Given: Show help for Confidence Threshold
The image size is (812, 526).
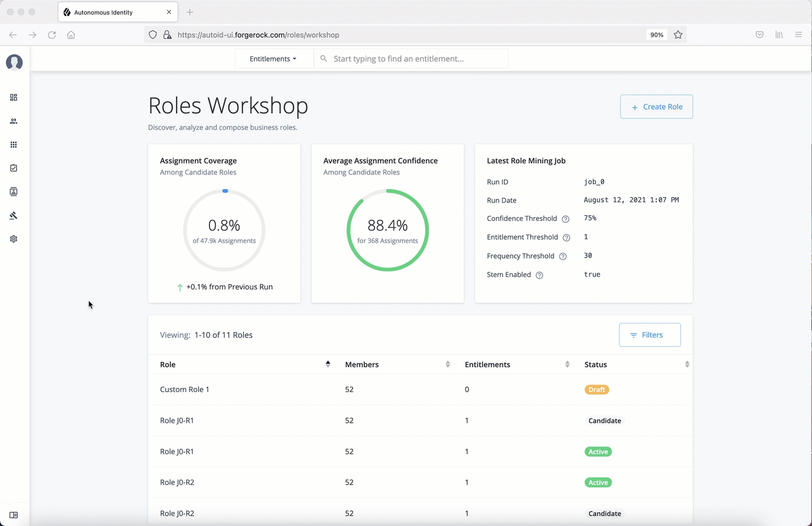Looking at the screenshot, I should pos(565,219).
